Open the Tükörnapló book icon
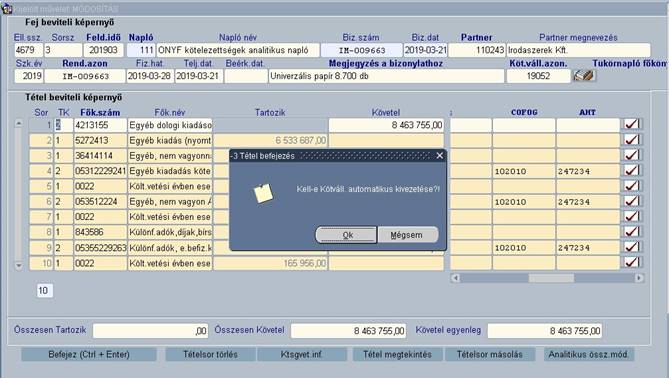The image size is (669, 378). [x=584, y=76]
